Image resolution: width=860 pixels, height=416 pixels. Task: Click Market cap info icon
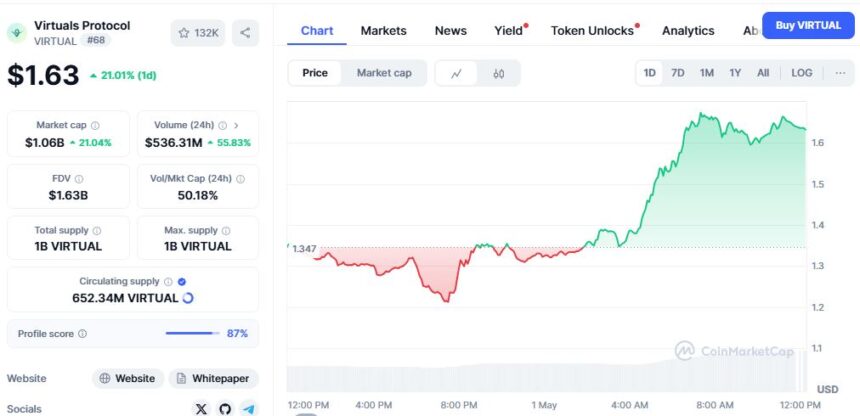pos(95,126)
